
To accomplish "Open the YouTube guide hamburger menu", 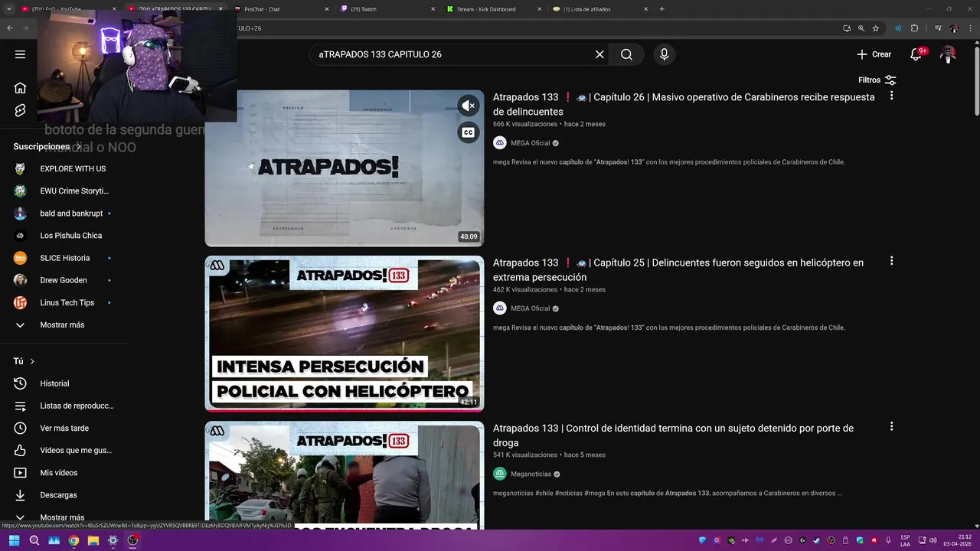I will (x=20, y=54).
